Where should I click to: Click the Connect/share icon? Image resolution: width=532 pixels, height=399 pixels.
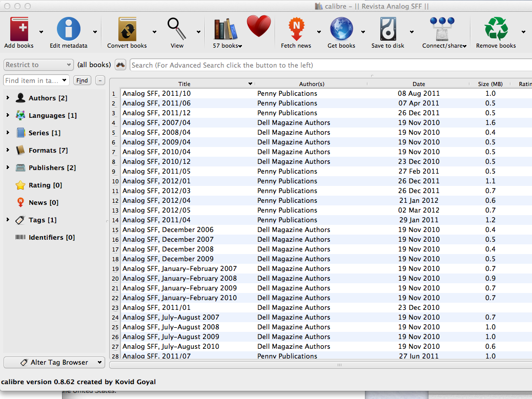click(442, 29)
